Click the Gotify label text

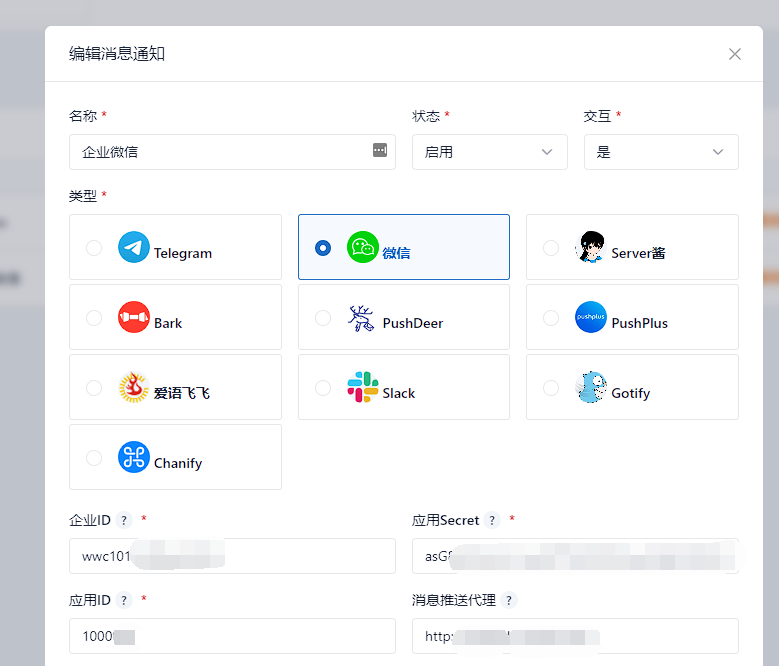point(631,393)
